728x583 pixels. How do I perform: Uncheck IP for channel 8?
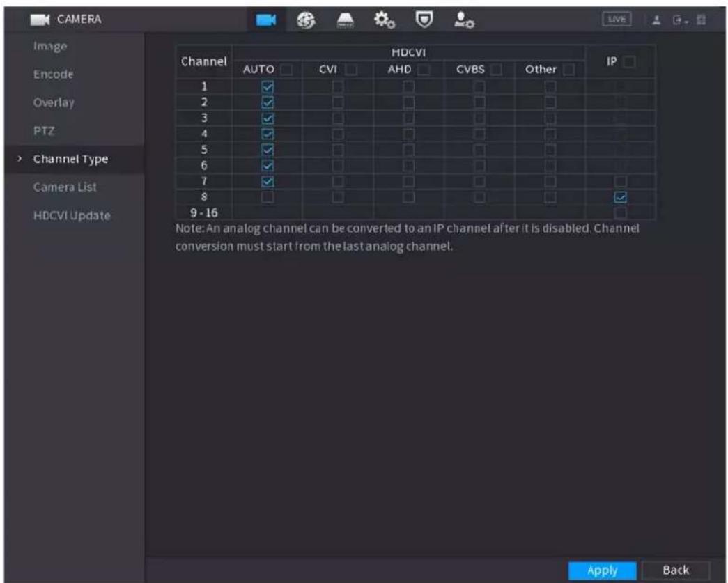click(620, 197)
